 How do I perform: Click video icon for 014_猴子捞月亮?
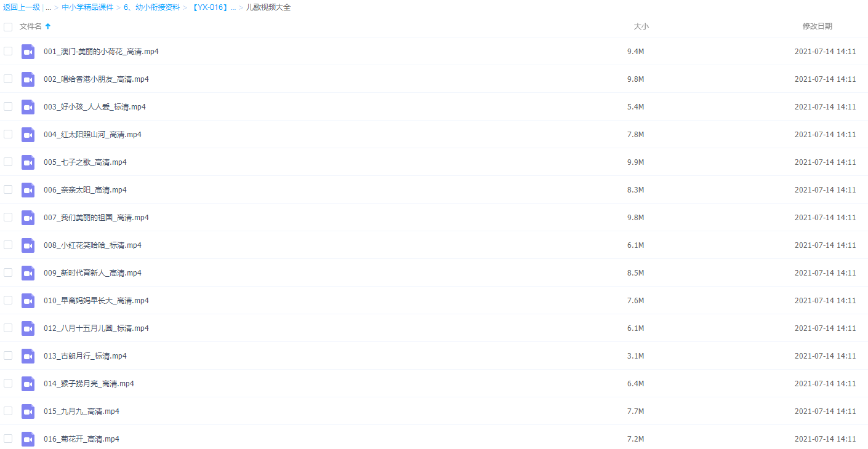click(28, 384)
